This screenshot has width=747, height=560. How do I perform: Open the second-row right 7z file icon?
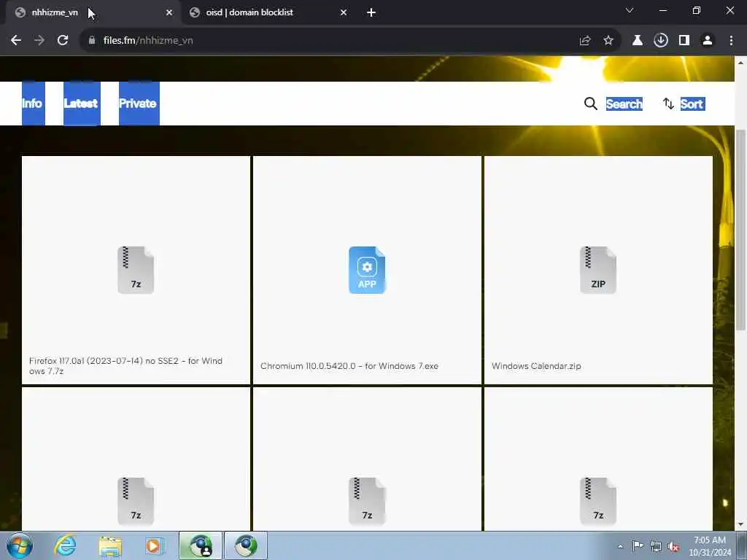pos(598,501)
